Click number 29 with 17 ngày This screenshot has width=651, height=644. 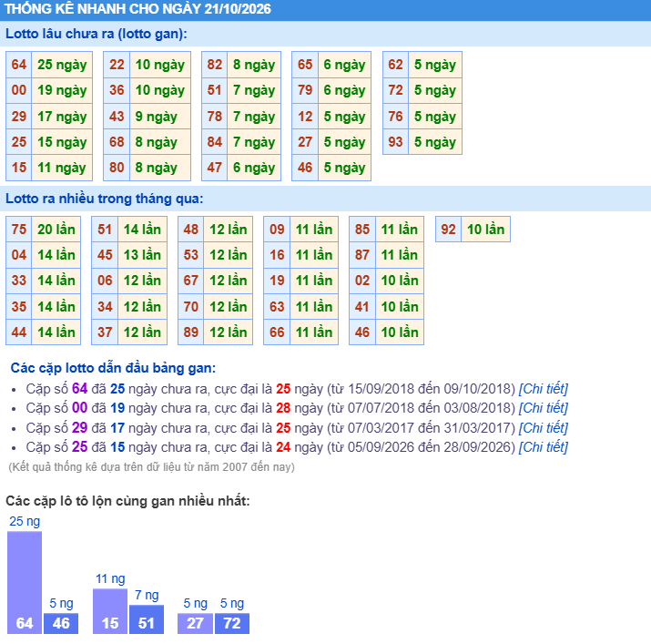[19, 117]
